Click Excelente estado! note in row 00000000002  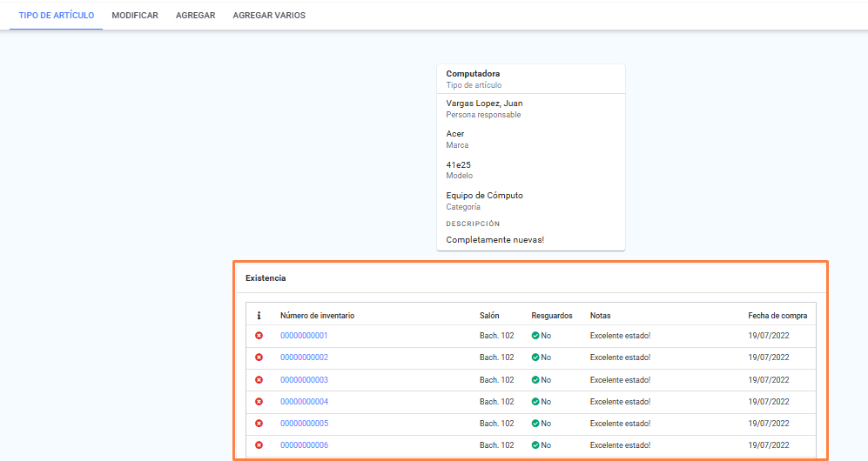(x=620, y=357)
